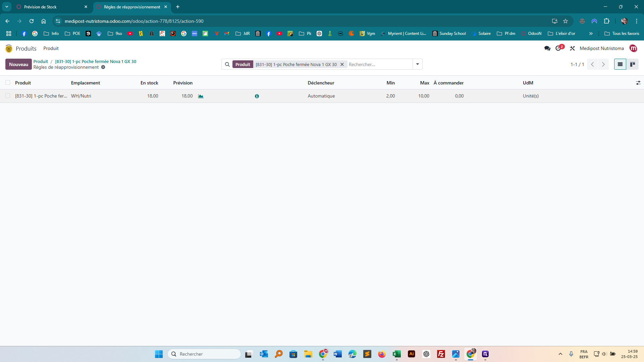
Task: Open the gear icon beside Règles de réapprovisionnement
Action: tap(103, 67)
